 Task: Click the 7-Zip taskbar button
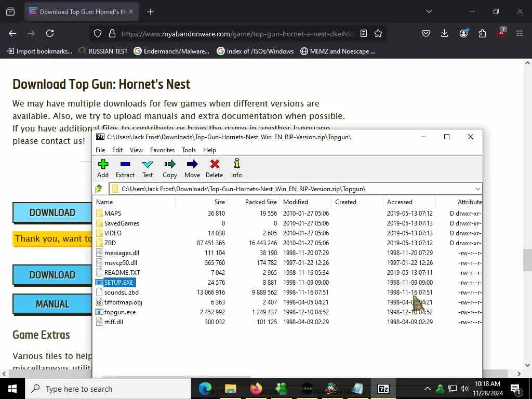click(x=383, y=389)
